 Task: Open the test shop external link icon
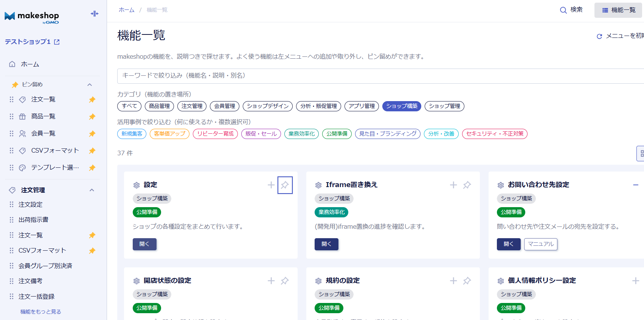click(57, 42)
